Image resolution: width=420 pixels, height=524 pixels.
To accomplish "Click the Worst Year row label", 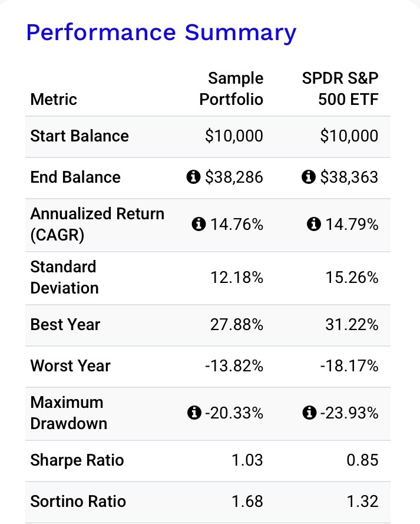I will [x=70, y=366].
